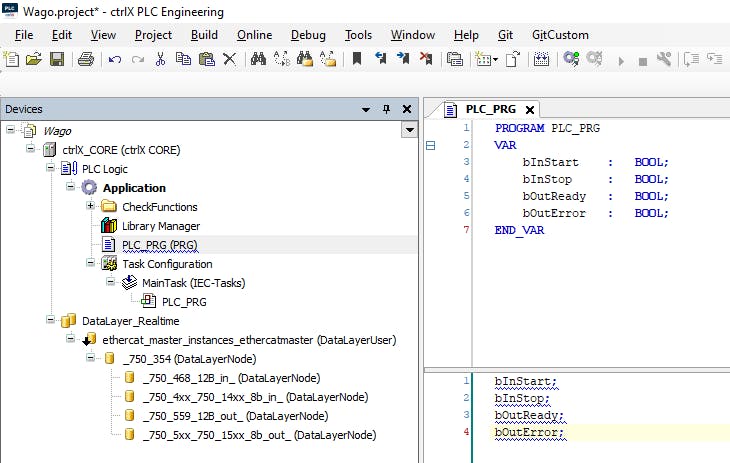Select the _750_5xx_750_15xx_8b_out_ DataLayerNode
The image size is (730, 463).
point(259,435)
